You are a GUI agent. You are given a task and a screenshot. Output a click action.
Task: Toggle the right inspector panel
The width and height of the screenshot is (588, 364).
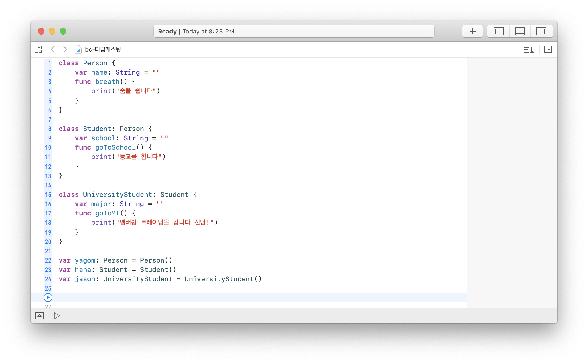pyautogui.click(x=541, y=31)
